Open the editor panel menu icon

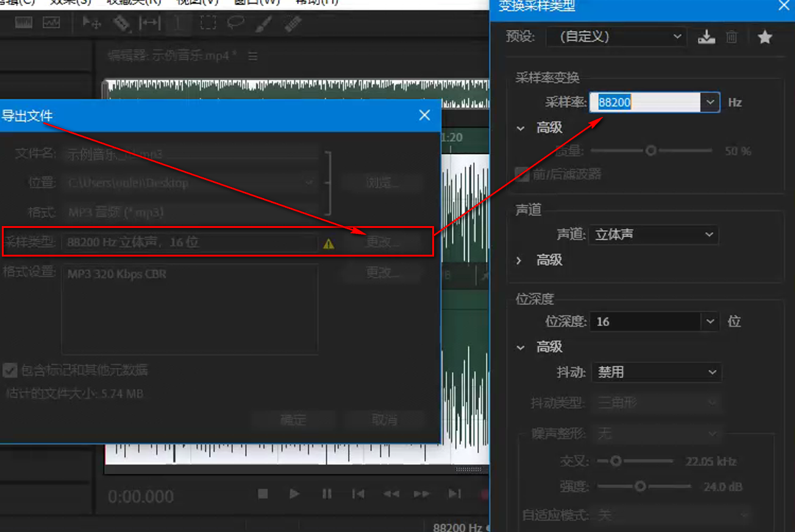253,56
